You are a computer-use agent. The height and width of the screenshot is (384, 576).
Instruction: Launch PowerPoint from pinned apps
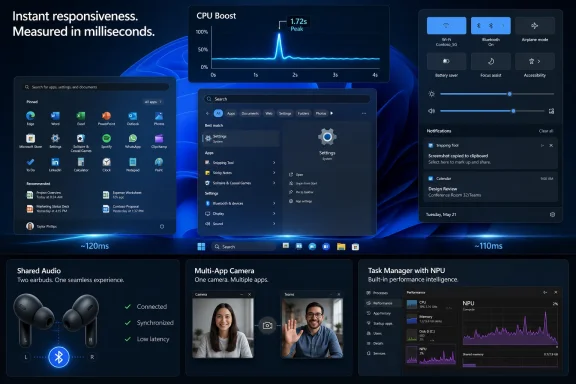107,116
